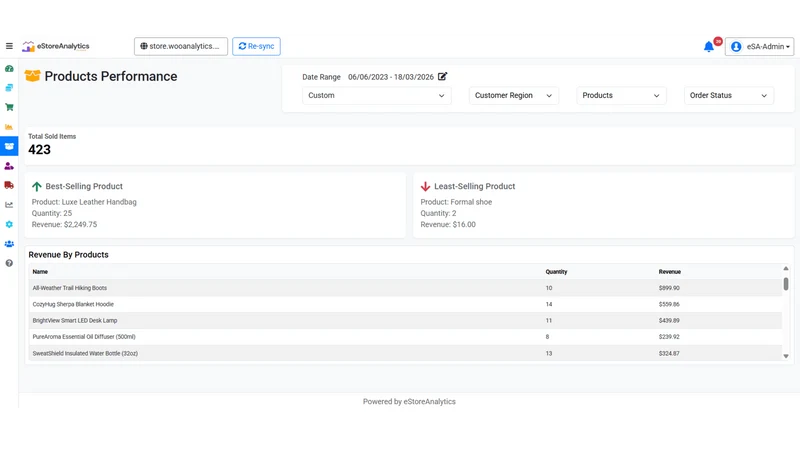Click the table scroll up arrow

pyautogui.click(x=786, y=268)
